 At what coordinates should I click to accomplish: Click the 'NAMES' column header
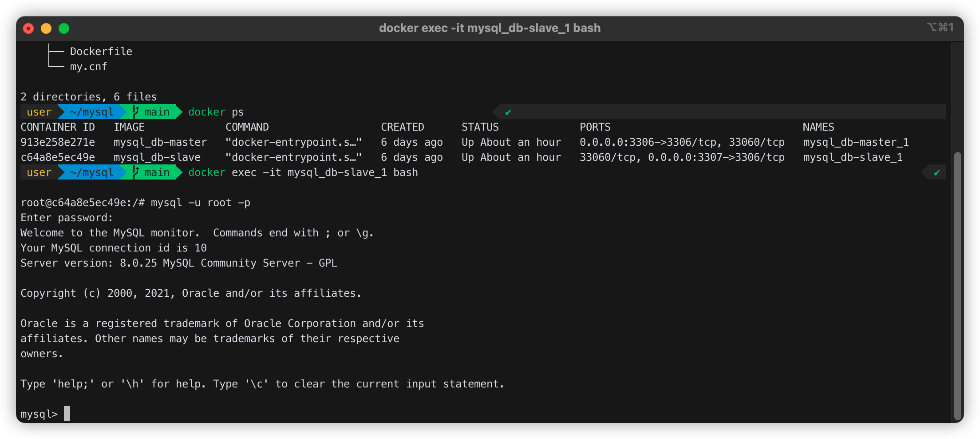point(818,127)
